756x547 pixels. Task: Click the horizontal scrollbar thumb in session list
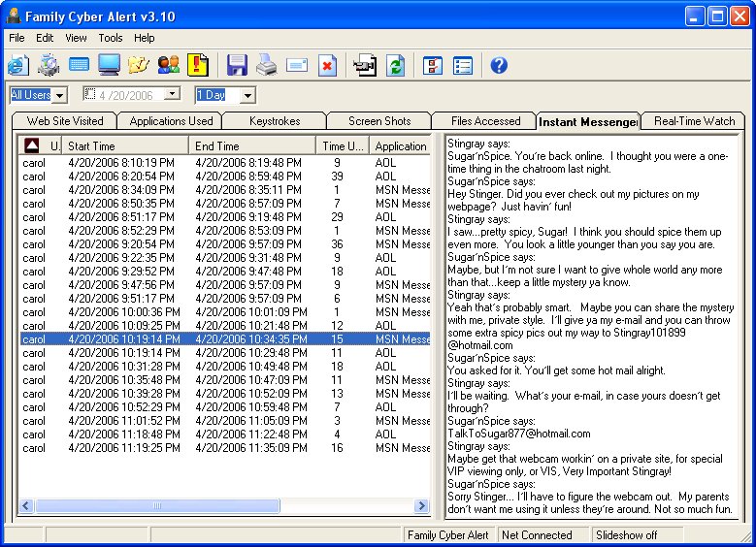156,505
